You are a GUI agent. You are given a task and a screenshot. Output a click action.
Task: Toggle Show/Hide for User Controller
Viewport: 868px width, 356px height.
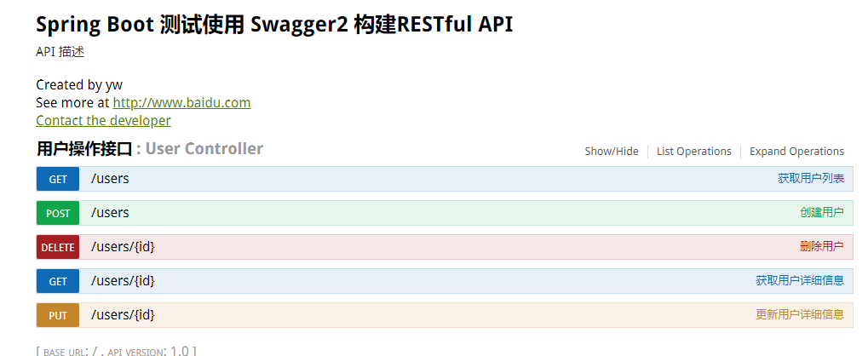pos(611,151)
